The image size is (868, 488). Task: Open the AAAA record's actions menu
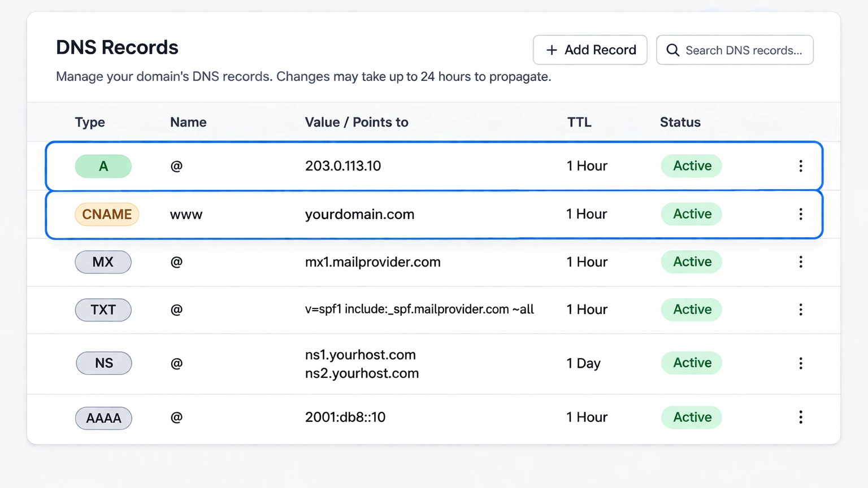click(x=801, y=417)
